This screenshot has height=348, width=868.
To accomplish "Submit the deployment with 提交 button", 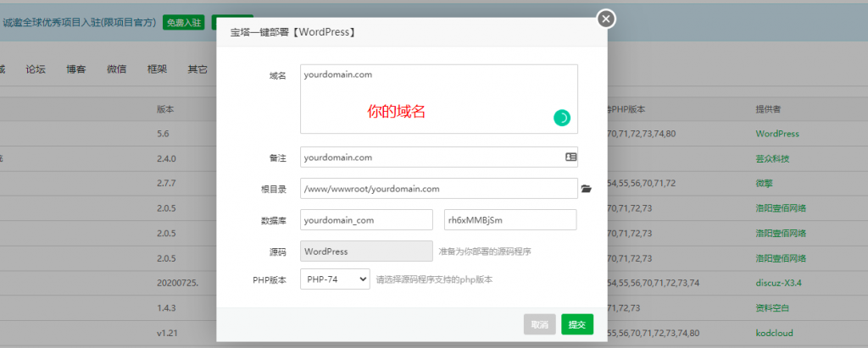I will click(576, 325).
